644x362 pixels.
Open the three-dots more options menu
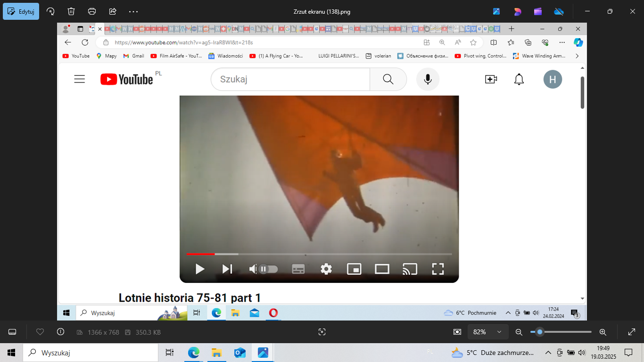tap(133, 11)
